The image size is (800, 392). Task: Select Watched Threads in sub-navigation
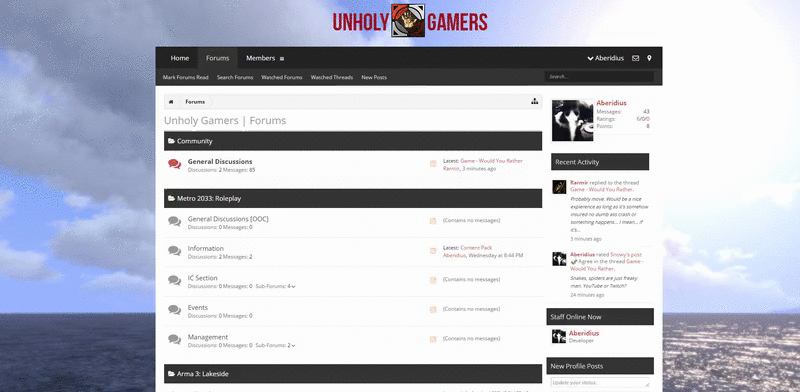332,78
